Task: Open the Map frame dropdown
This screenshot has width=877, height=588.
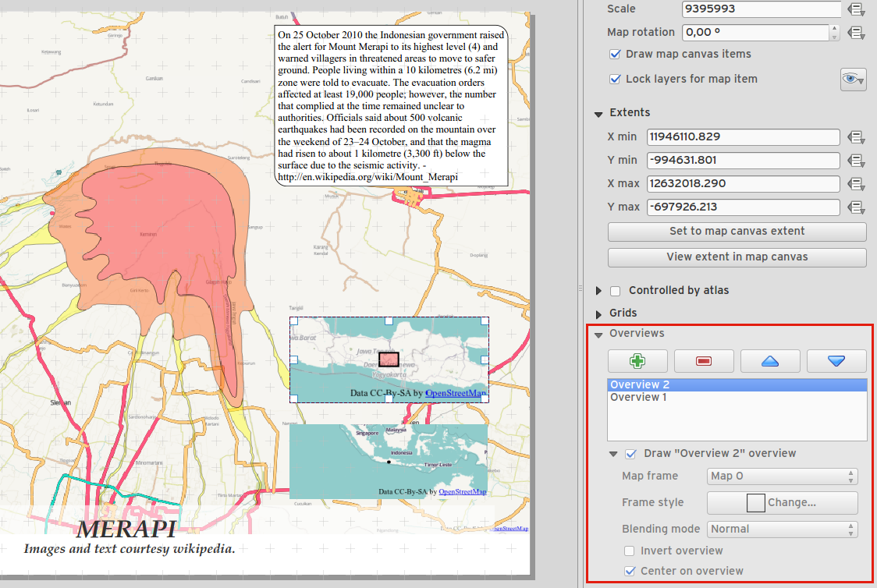Action: coord(782,476)
